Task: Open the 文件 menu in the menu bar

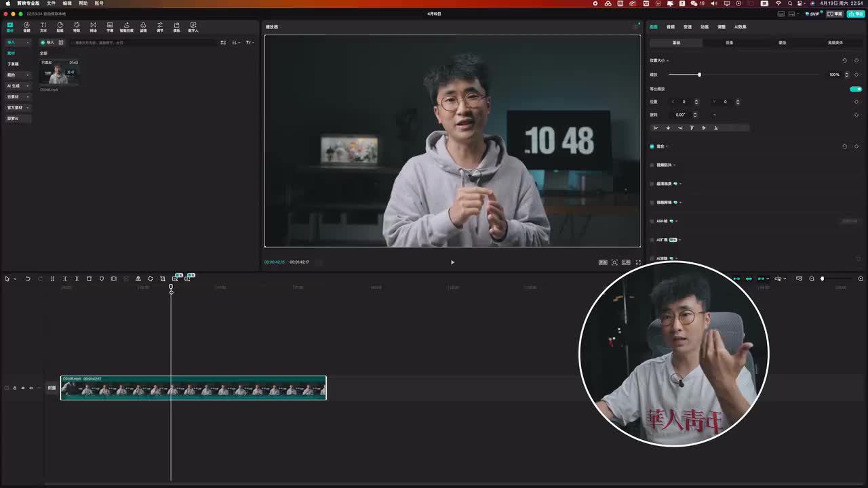Action: (x=51, y=3)
